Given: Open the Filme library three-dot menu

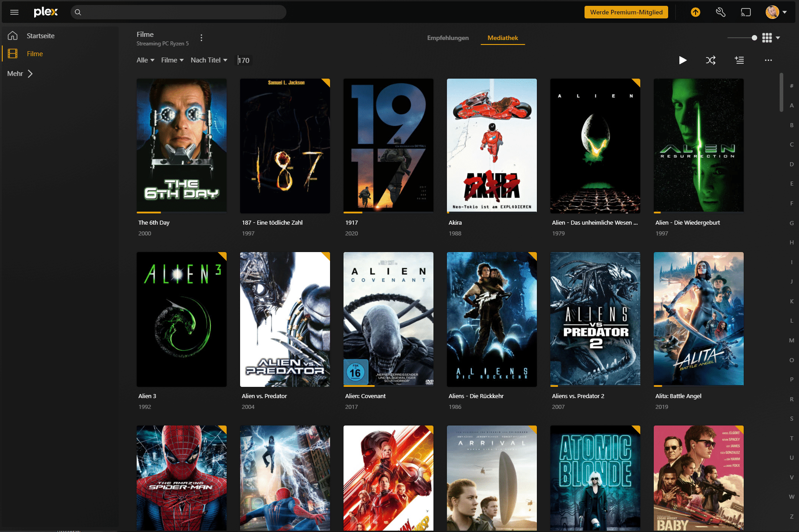Looking at the screenshot, I should click(201, 38).
